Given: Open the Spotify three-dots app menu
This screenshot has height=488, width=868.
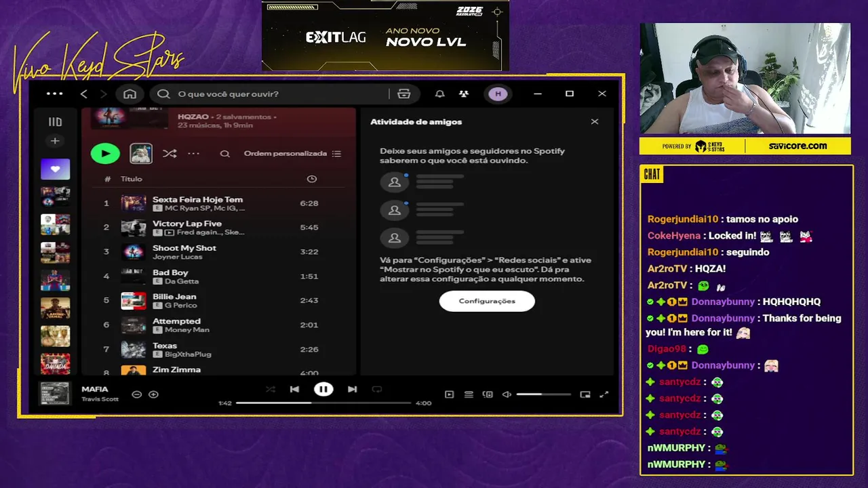Looking at the screenshot, I should pyautogui.click(x=55, y=94).
